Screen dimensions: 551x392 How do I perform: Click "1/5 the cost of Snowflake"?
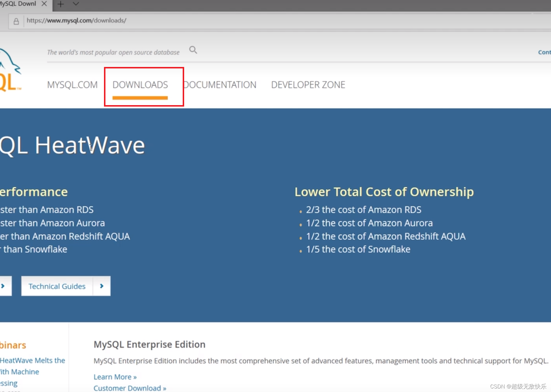click(358, 249)
